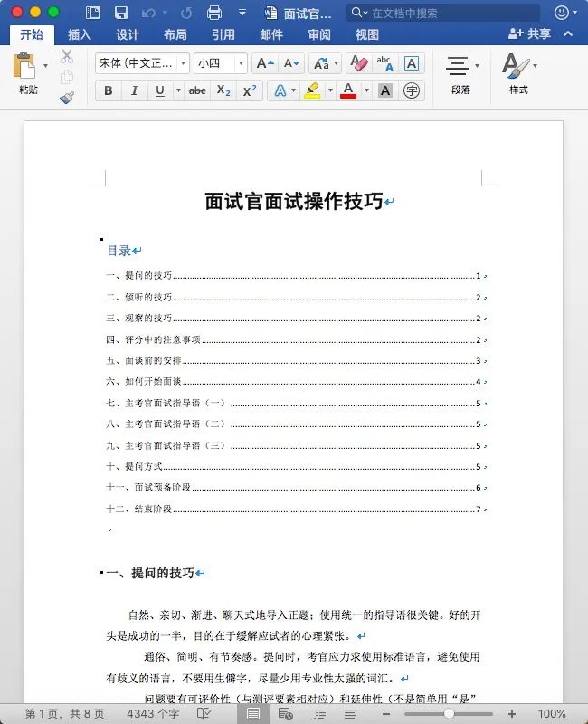Open spelling check book icon in status bar
The height and width of the screenshot is (724, 588).
204,713
